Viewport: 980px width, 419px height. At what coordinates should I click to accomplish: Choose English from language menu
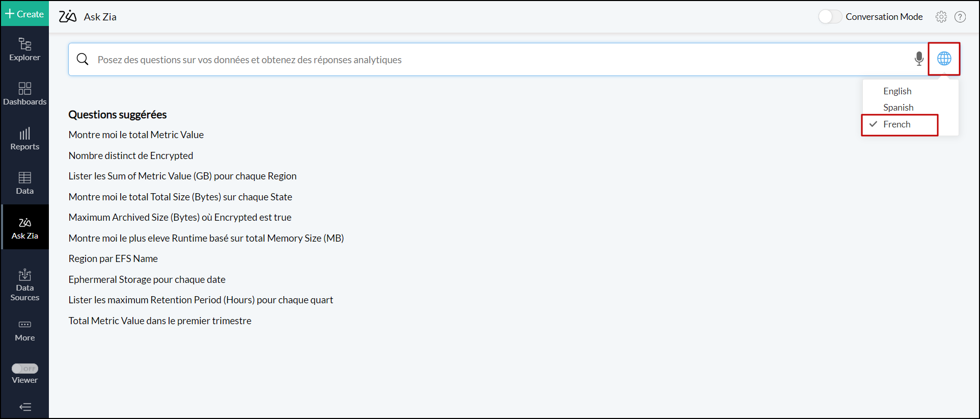[897, 91]
